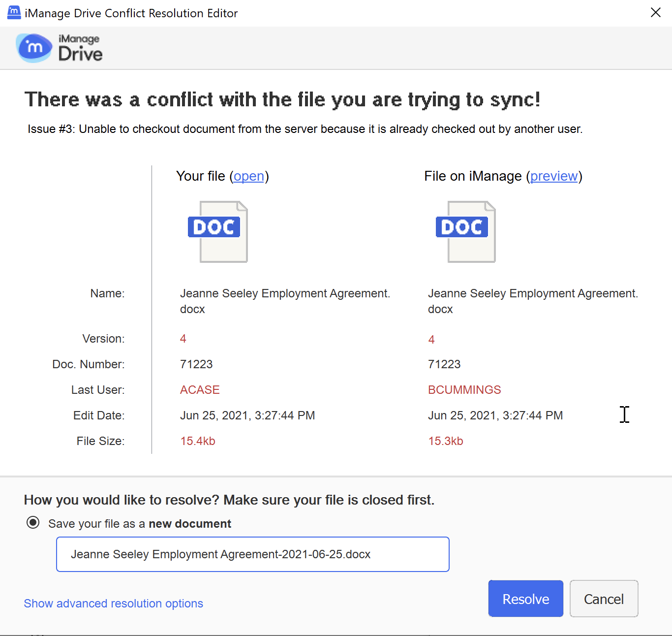The image size is (672, 636).
Task: Click the File Size: row label
Action: 100,441
